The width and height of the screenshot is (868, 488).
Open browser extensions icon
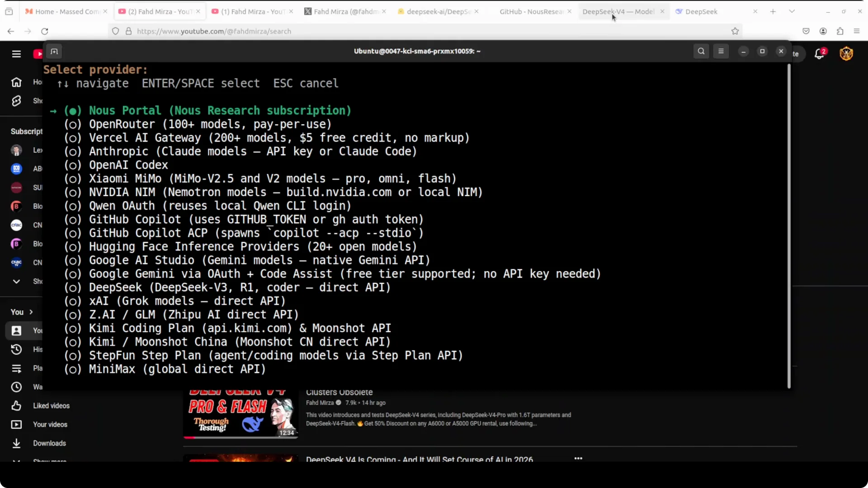tap(840, 31)
